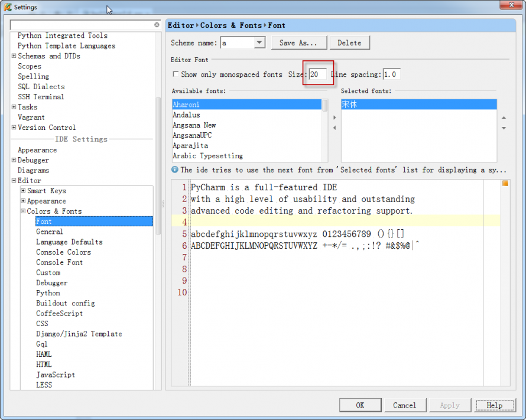Select the Aharoni font
The width and height of the screenshot is (526, 420).
(246, 104)
